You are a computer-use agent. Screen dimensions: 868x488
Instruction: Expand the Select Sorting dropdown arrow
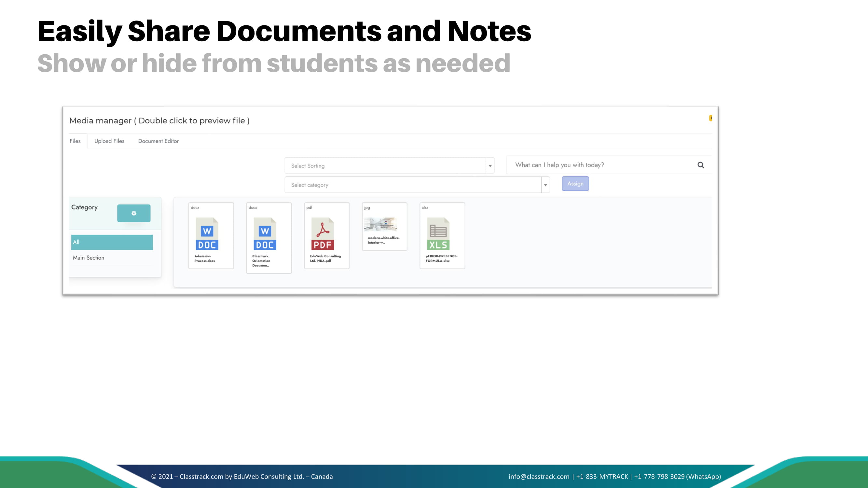(x=490, y=166)
